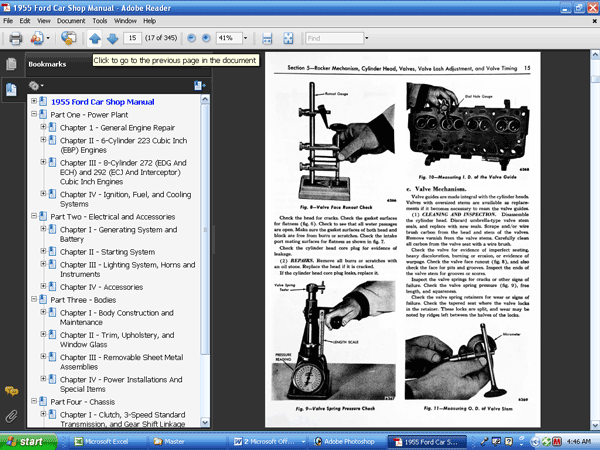The image size is (600, 450).
Task: Click bookmarks panel scroll up arrow
Action: tap(205, 99)
